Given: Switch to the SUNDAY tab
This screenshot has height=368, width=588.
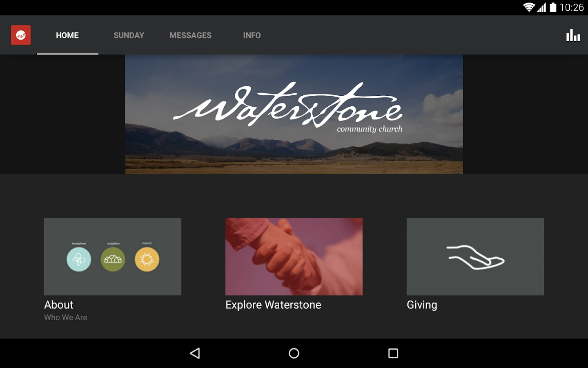Looking at the screenshot, I should coord(129,35).
